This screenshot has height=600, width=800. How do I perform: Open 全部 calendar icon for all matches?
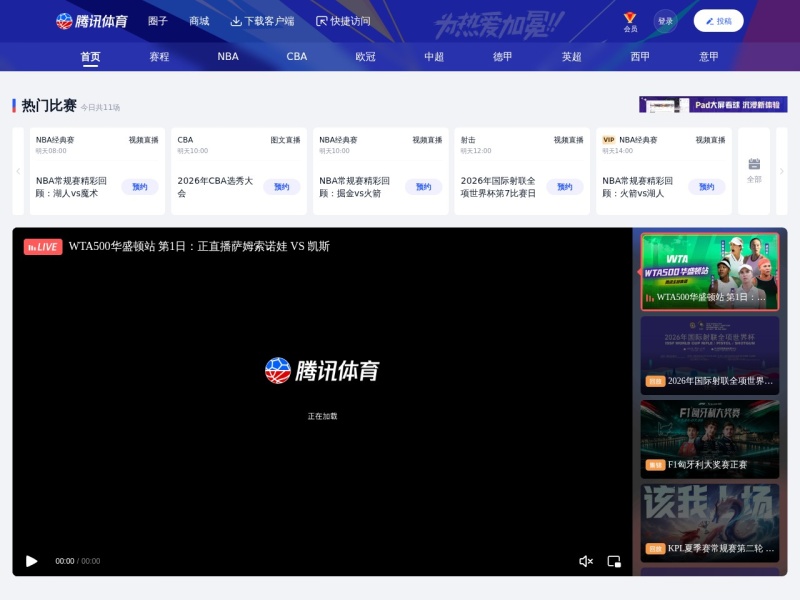[754, 171]
